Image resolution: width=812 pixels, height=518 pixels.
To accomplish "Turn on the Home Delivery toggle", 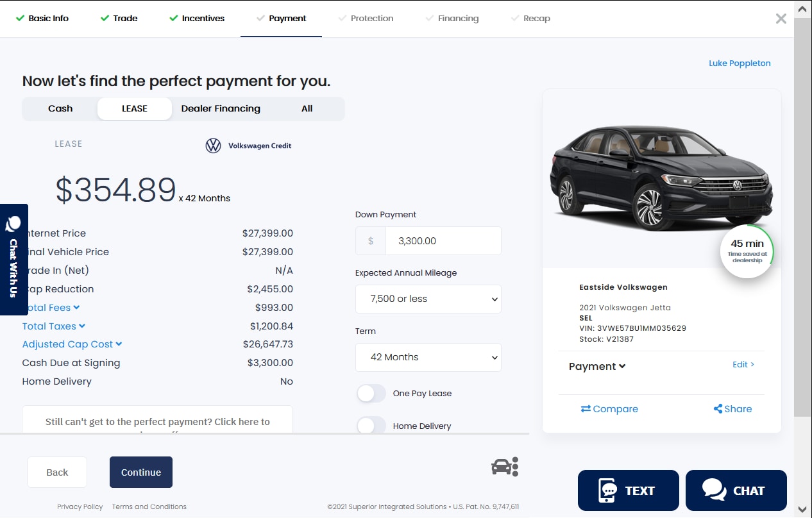I will point(371,426).
